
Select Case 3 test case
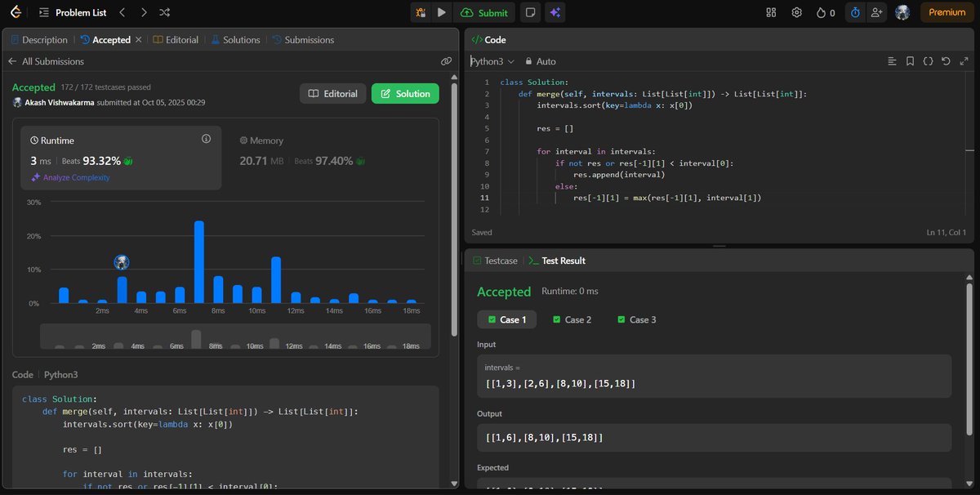636,319
